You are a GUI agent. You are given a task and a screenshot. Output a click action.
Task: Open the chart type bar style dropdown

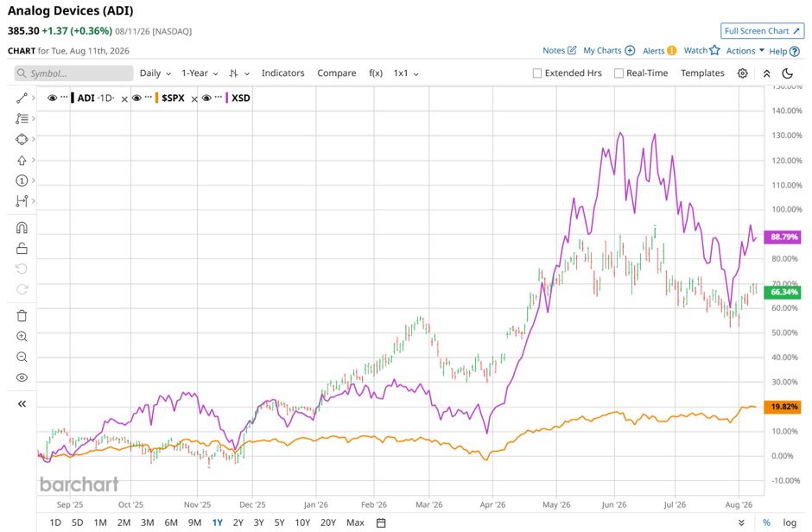[x=239, y=73]
